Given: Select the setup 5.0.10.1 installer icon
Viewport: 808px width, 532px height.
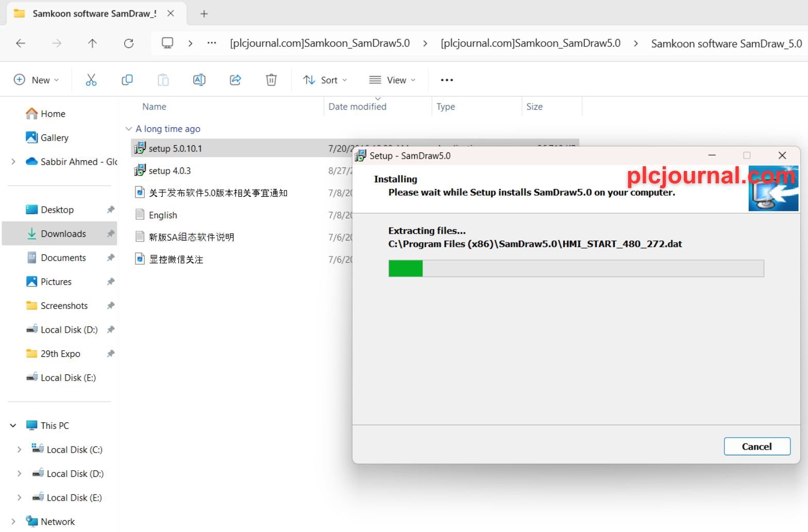Looking at the screenshot, I should click(140, 148).
